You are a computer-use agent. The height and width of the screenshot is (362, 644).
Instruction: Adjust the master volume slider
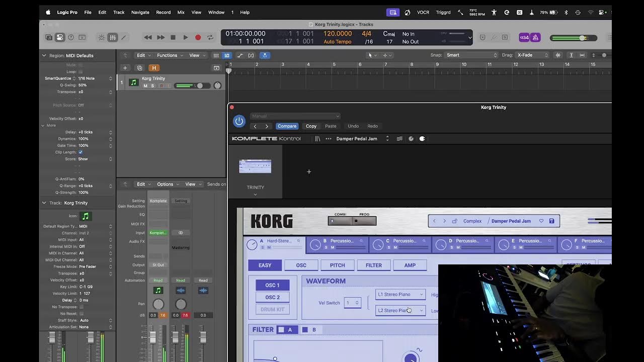(574, 38)
